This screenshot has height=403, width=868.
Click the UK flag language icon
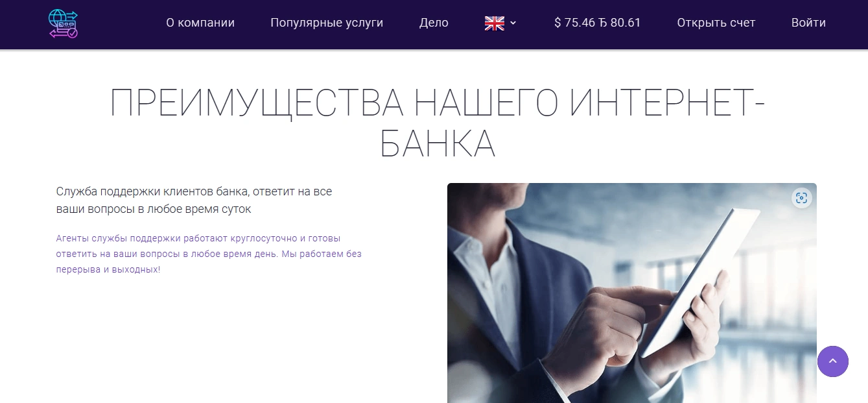click(x=495, y=23)
